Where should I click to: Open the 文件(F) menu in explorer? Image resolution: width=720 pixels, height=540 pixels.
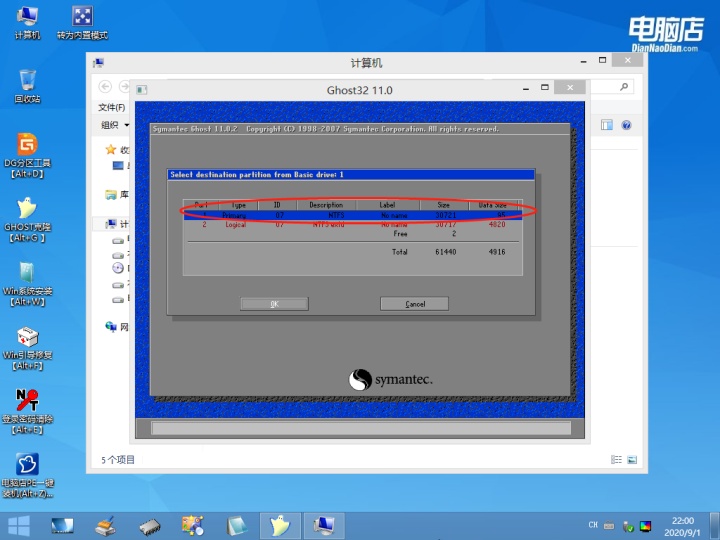click(112, 107)
